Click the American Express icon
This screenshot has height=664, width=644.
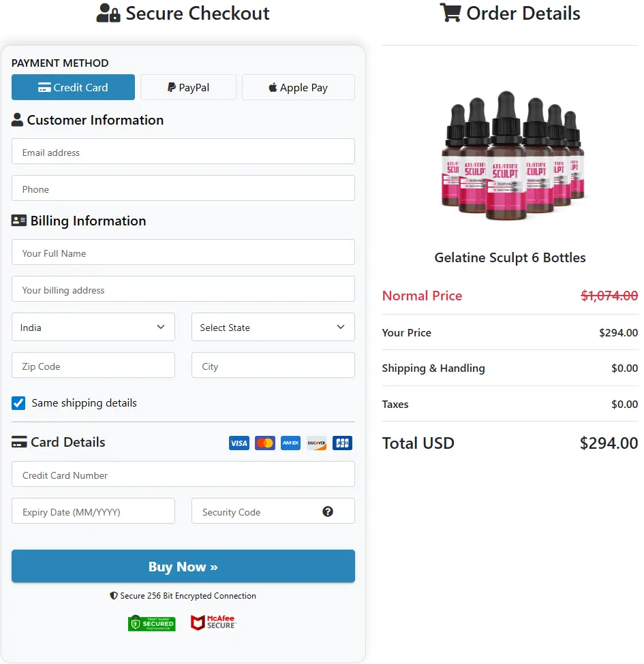pyautogui.click(x=290, y=443)
